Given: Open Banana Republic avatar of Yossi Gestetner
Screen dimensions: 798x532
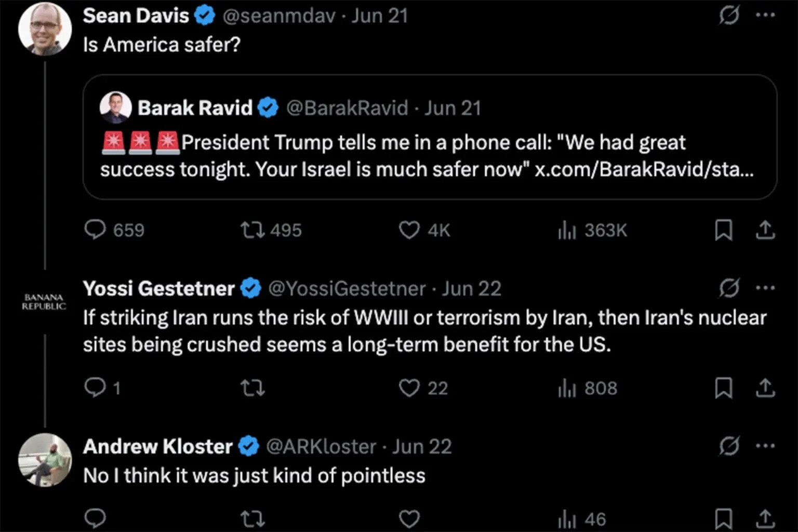Looking at the screenshot, I should [44, 302].
